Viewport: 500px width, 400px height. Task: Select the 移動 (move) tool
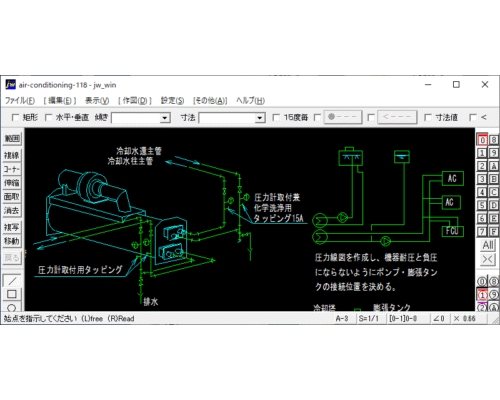coord(12,241)
